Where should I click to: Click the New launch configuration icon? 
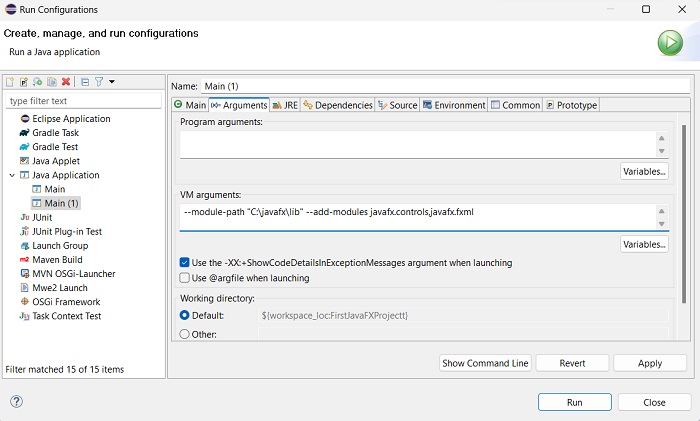(x=10, y=82)
